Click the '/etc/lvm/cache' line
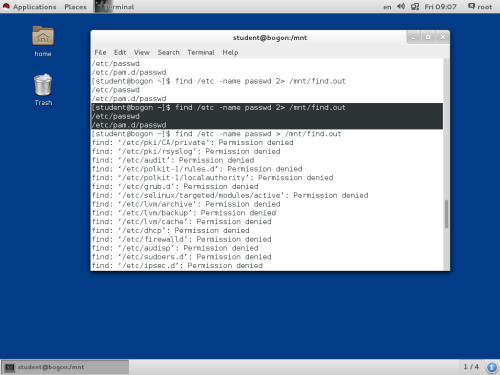 pyautogui.click(x=182, y=222)
